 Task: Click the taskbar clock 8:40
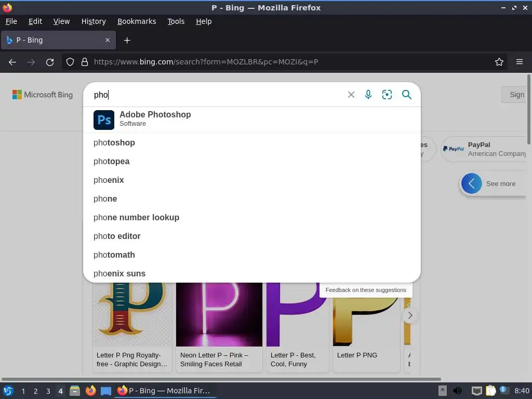(522, 391)
